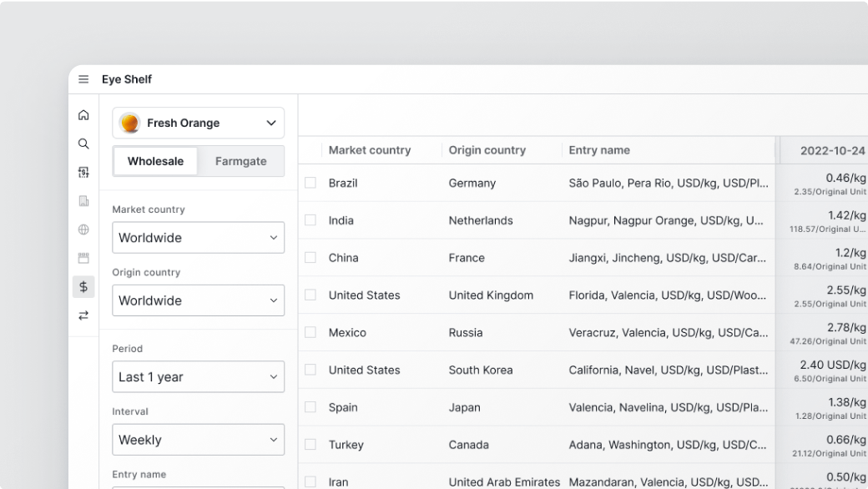Expand the Market country Worldwide dropdown

pos(199,238)
